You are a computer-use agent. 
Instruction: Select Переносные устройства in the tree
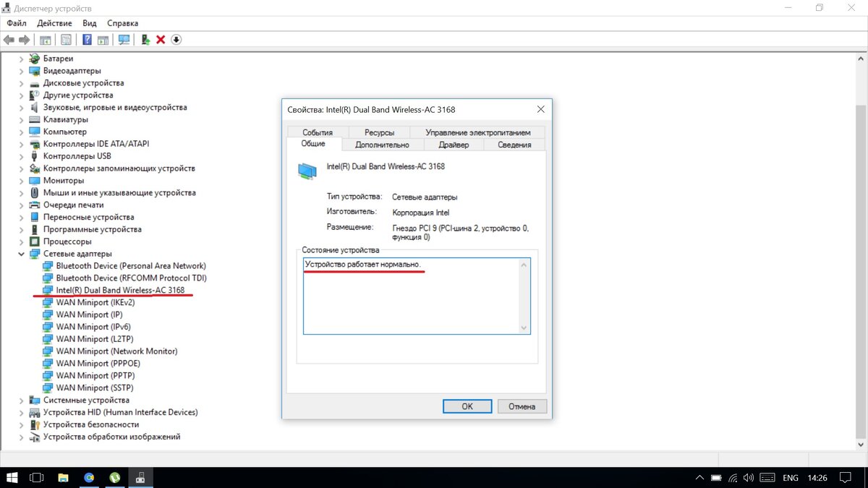tap(88, 217)
